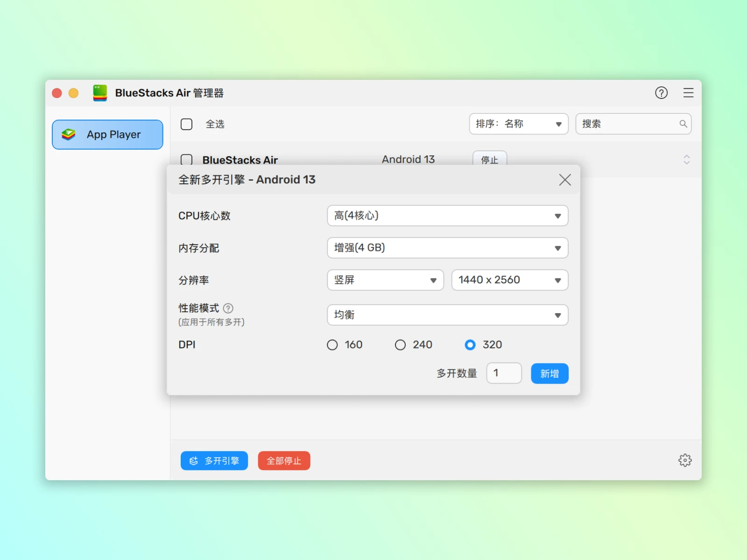The width and height of the screenshot is (747, 560).
Task: Click the 新增 button
Action: pos(550,373)
